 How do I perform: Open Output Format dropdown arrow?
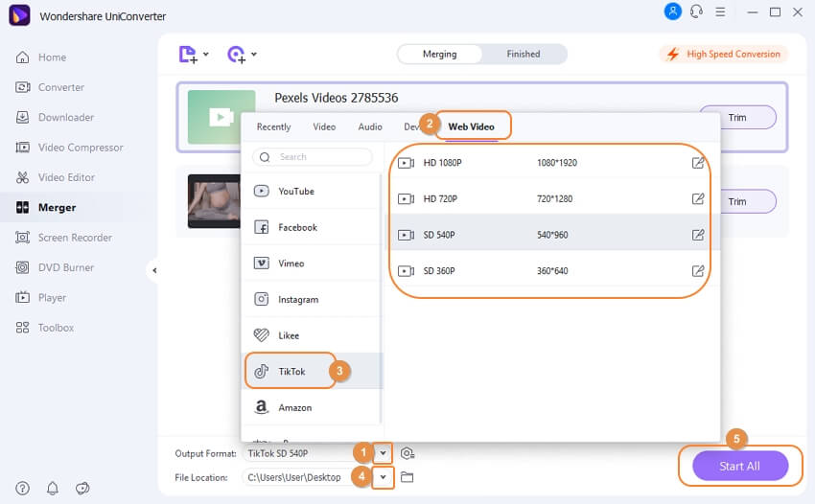(x=384, y=453)
